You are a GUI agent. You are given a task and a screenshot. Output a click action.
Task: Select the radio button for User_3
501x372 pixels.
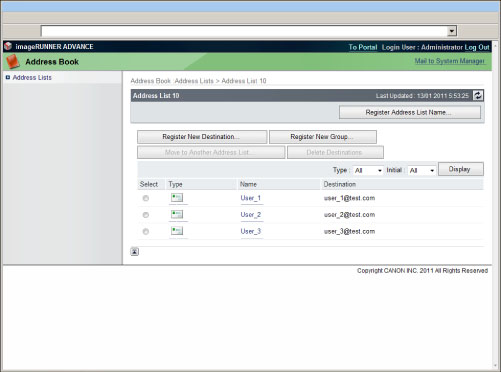(146, 231)
